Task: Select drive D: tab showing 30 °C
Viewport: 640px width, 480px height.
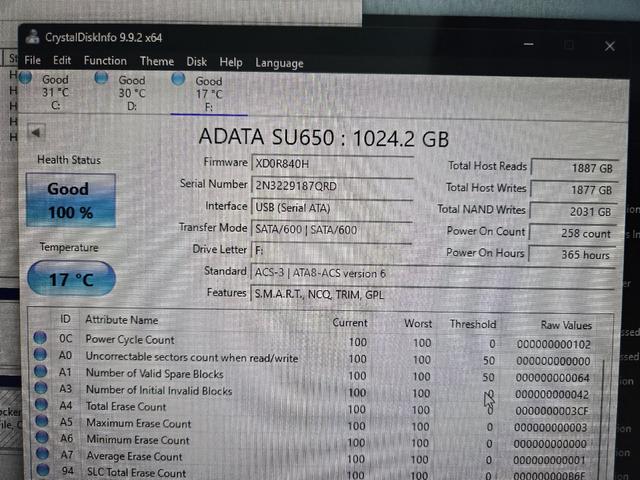Action: [x=132, y=93]
